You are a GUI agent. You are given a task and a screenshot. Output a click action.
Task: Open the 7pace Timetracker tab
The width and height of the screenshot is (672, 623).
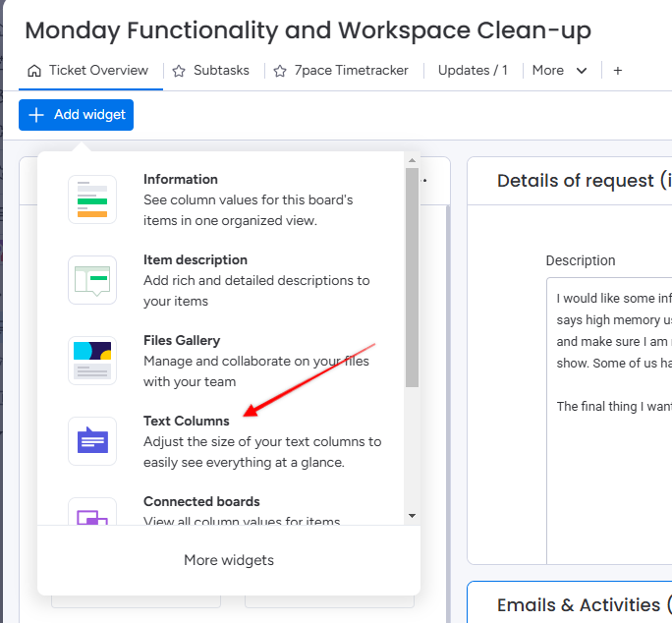click(342, 71)
